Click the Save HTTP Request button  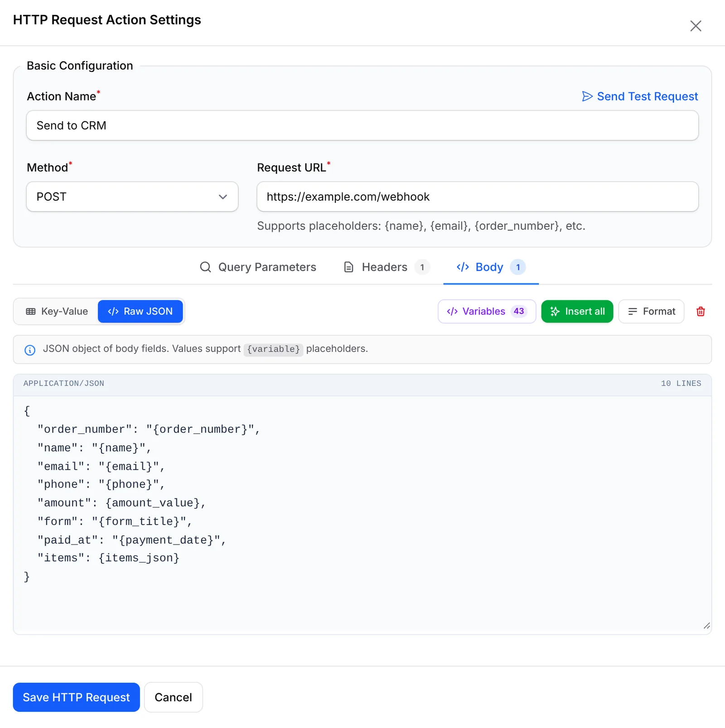[76, 697]
